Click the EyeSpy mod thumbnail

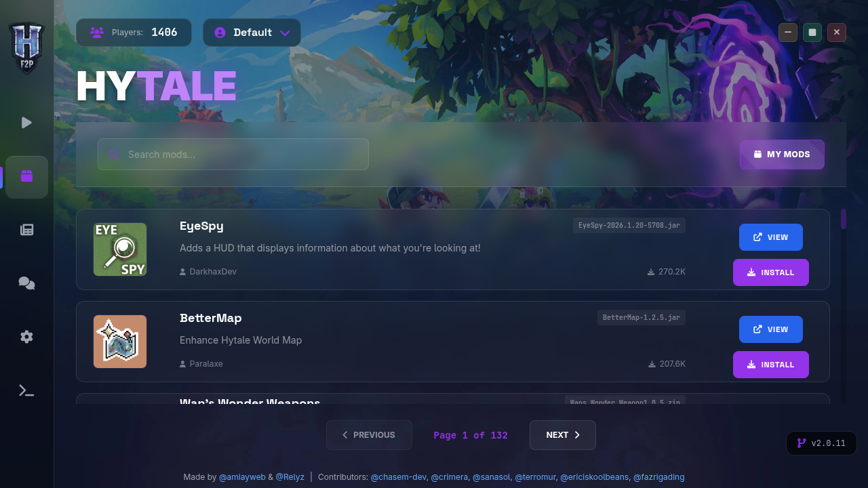click(120, 249)
